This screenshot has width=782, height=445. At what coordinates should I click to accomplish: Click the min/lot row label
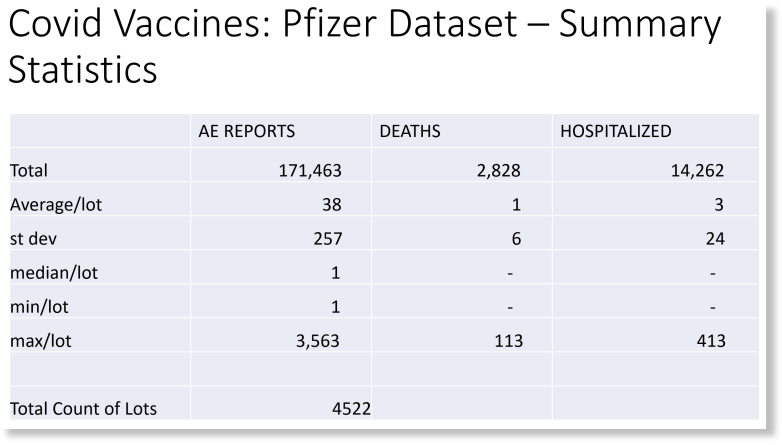39,307
